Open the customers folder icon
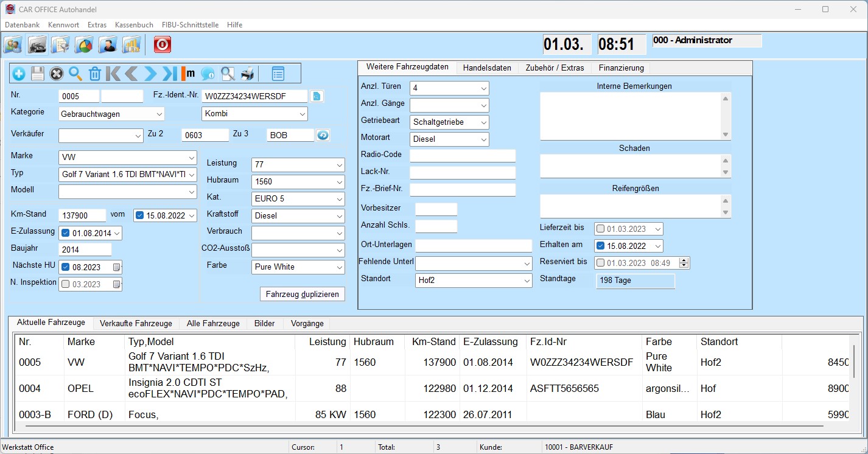The height and width of the screenshot is (454, 868). tap(13, 45)
